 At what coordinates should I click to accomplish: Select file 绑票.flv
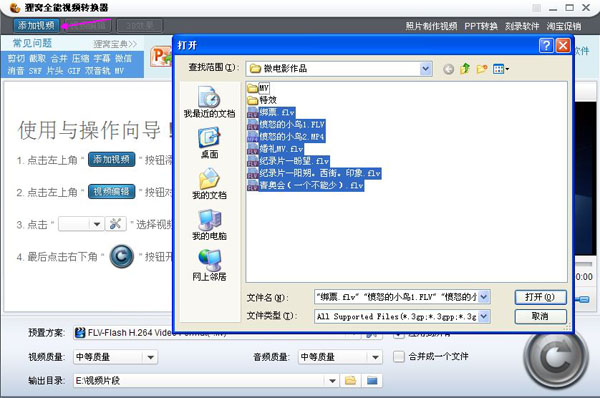pos(271,112)
